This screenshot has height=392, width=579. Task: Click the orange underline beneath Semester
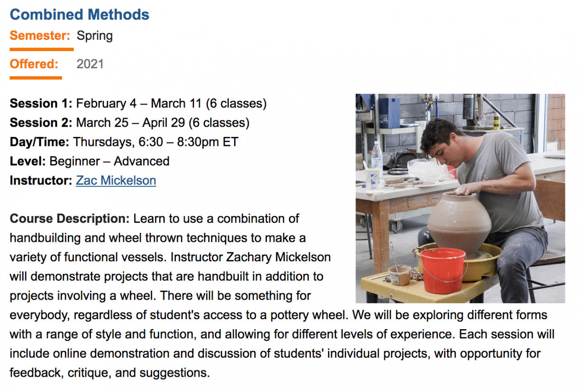(x=41, y=49)
